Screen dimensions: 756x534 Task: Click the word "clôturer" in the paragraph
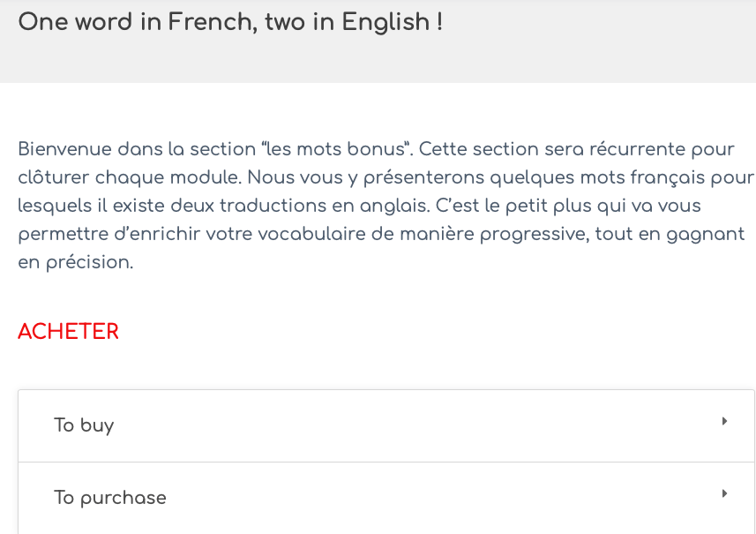pyautogui.click(x=53, y=177)
